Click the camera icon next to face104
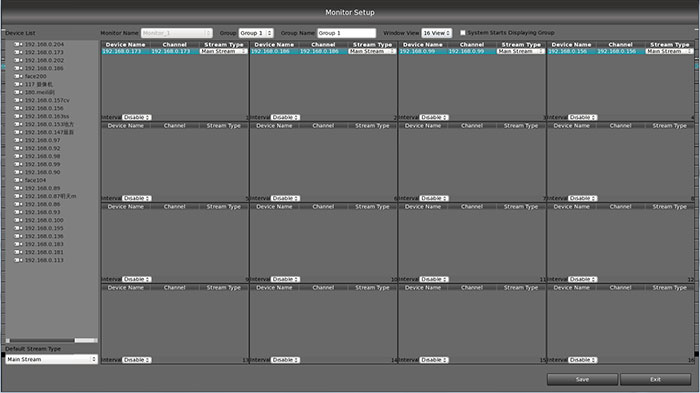 click(x=18, y=180)
